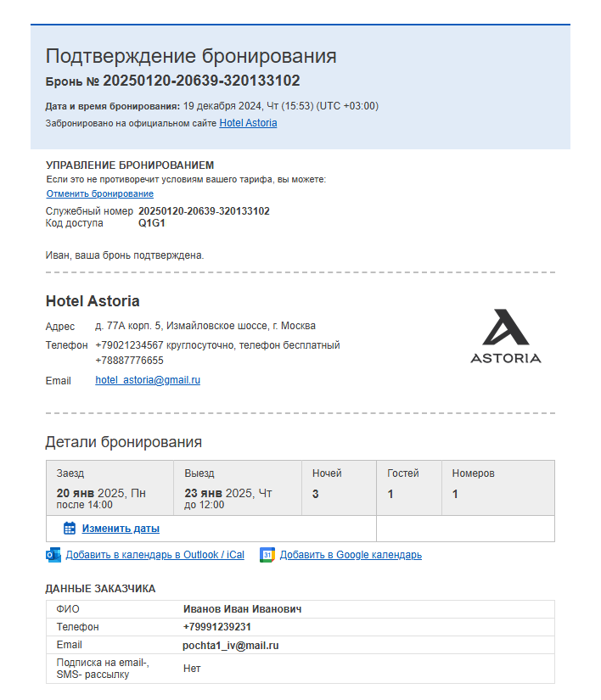Viewport: 601px width, 700px height.
Task: Select the booking number in the header
Action: (x=201, y=81)
